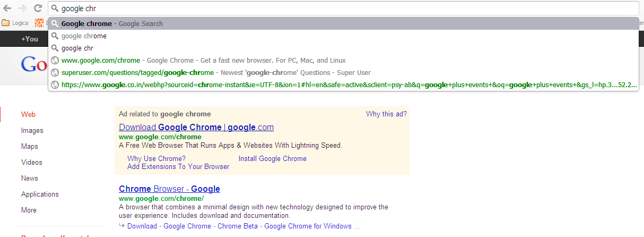This screenshot has width=644, height=237.
Task: Choose the "google chr" search suggestion
Action: pyautogui.click(x=77, y=48)
